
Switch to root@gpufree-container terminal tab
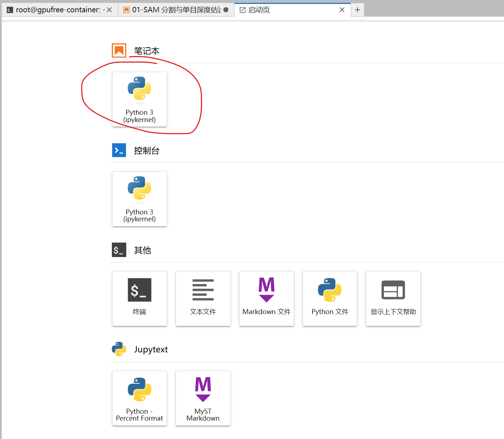coord(60,10)
